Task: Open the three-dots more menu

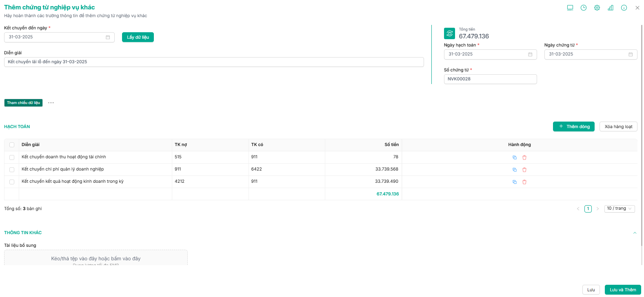Action: (x=51, y=103)
